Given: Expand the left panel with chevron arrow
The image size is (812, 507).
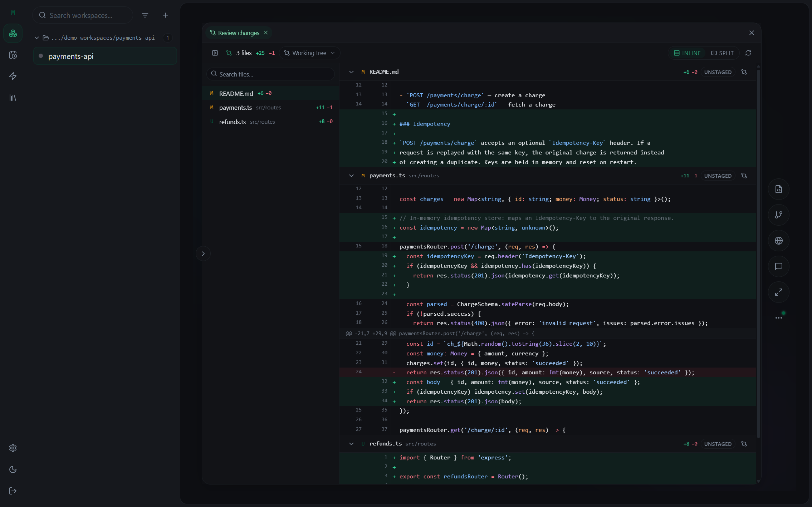Looking at the screenshot, I should point(203,253).
